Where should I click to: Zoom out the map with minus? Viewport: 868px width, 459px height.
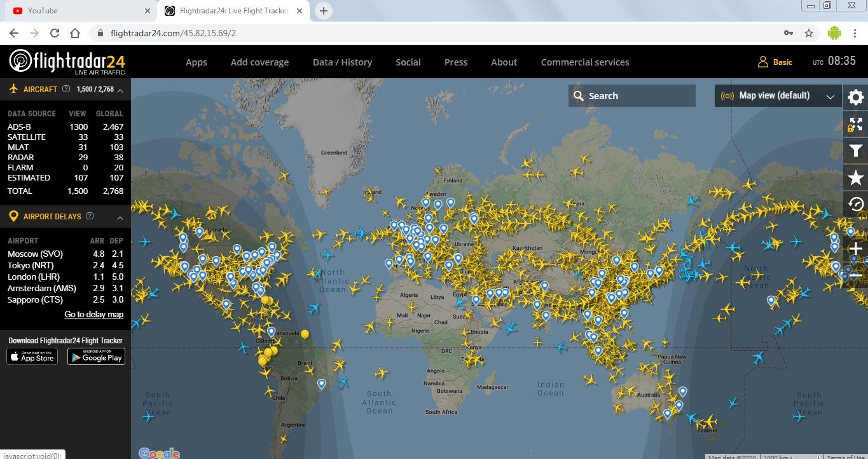coord(856,275)
